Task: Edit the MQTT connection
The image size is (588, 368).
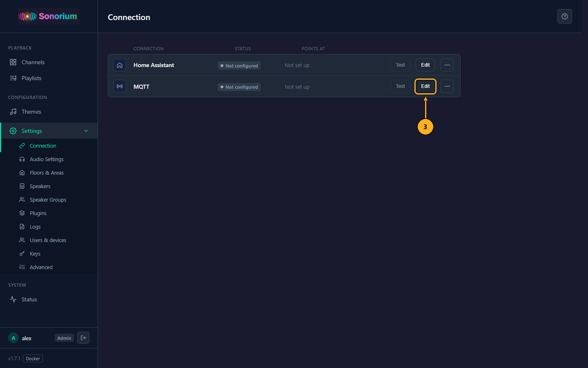Action: (x=425, y=86)
